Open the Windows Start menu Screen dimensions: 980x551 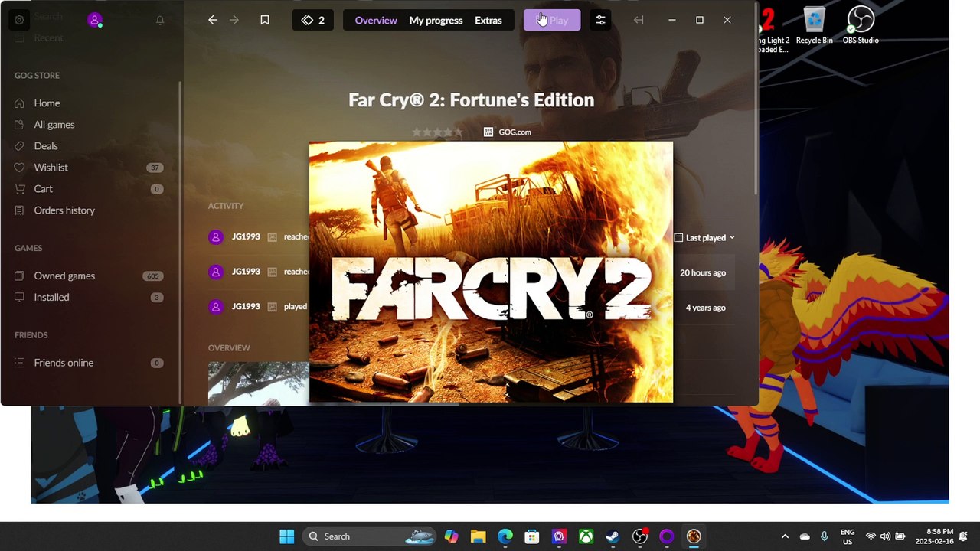pyautogui.click(x=287, y=536)
